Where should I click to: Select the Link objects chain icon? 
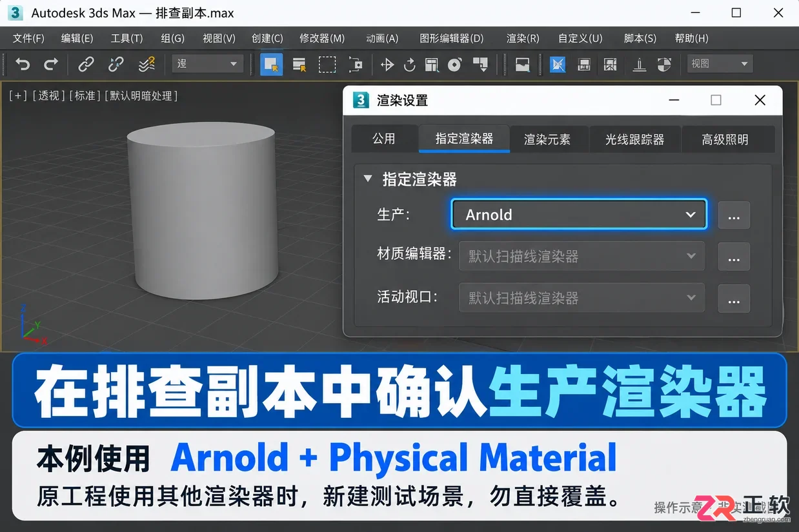pos(86,64)
